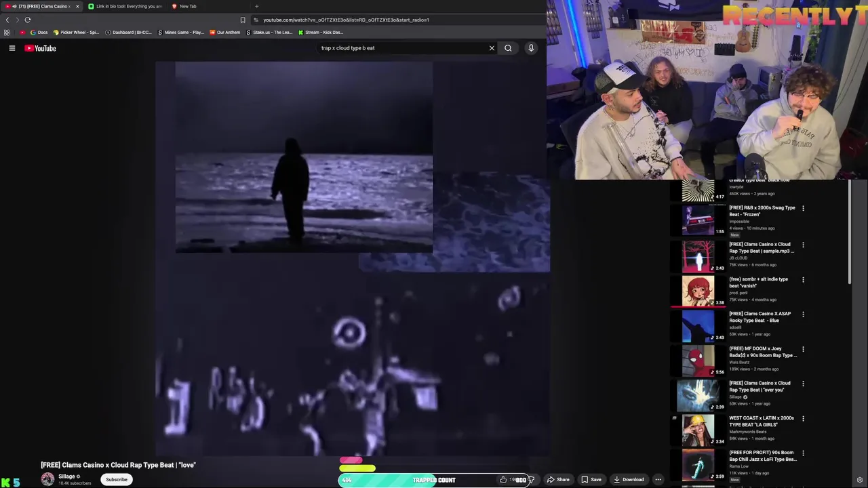This screenshot has height=488, width=868.
Task: Click the video title "[FREE] Clams Casino x Cloud Rap Type Beat"
Action: click(118, 465)
